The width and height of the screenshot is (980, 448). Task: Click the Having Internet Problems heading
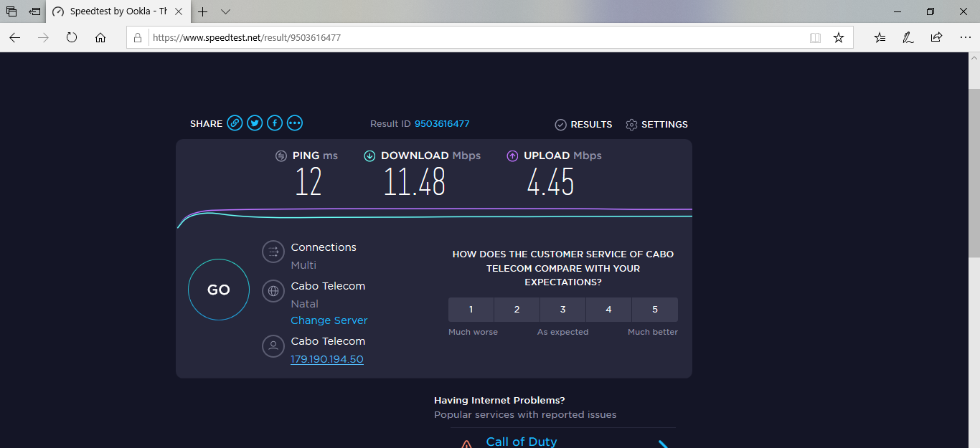(499, 401)
